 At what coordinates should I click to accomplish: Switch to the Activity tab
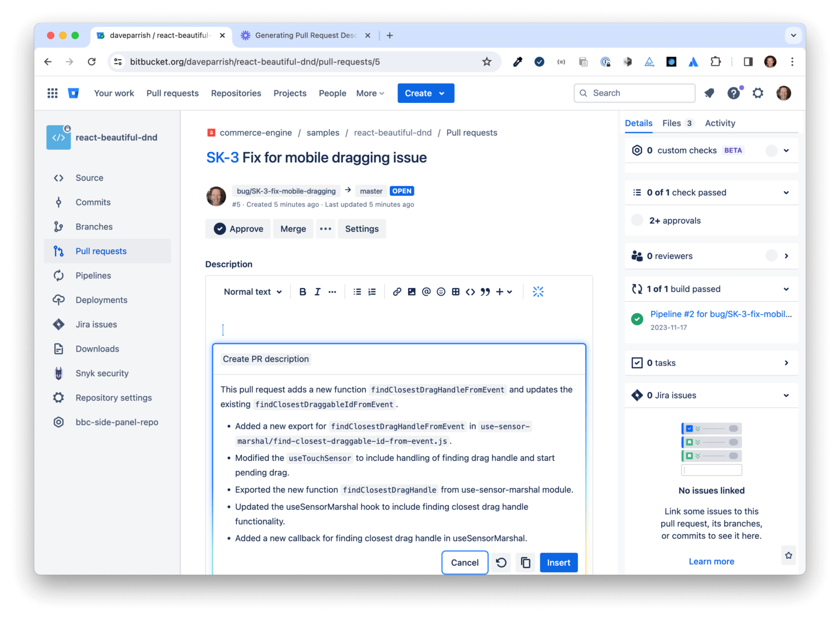(720, 123)
